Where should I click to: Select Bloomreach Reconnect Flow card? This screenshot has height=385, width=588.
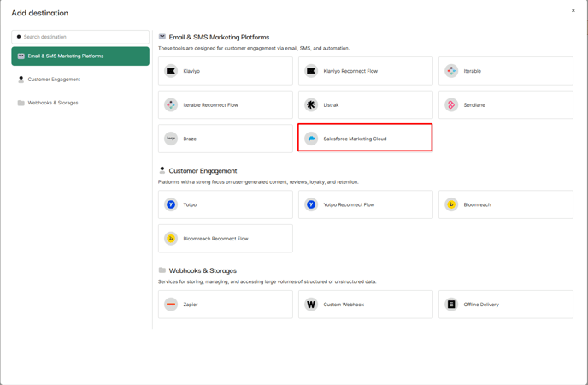click(x=226, y=239)
